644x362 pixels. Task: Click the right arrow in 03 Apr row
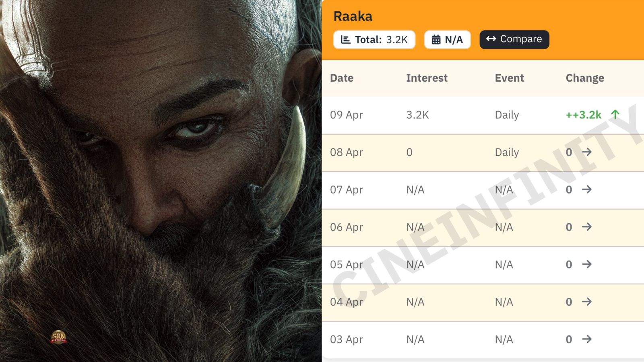pos(587,339)
